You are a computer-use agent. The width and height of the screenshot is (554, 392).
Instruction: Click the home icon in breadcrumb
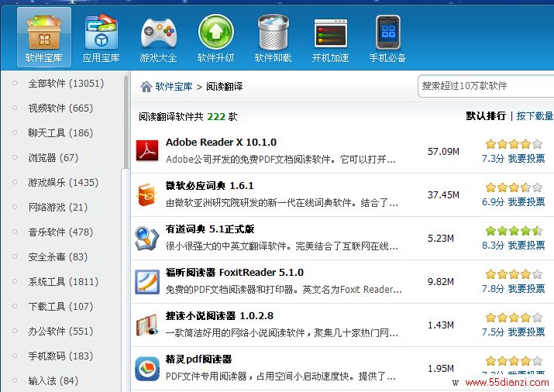tap(146, 86)
